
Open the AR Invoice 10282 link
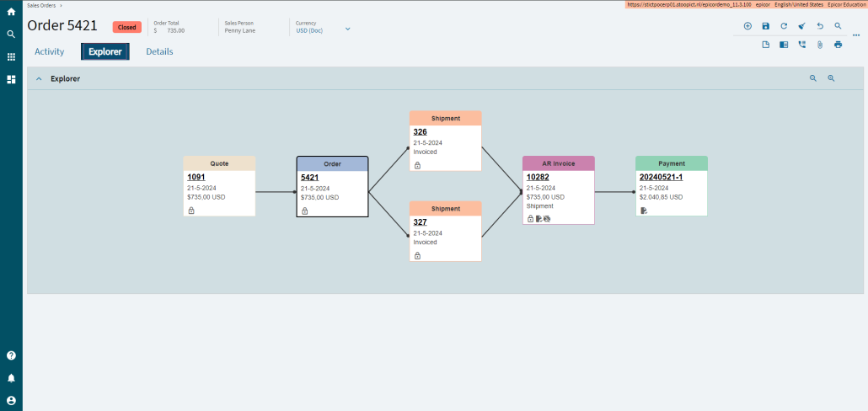click(x=538, y=177)
